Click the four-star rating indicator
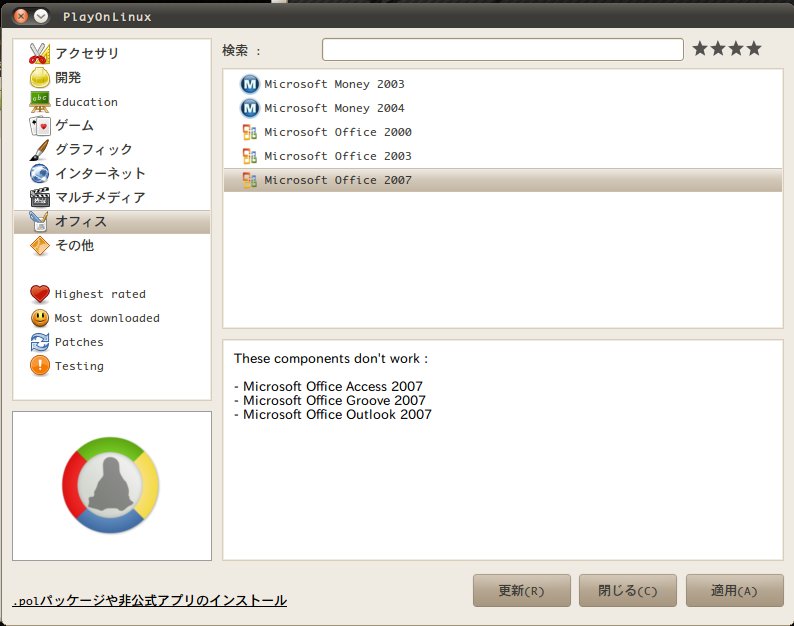The height and width of the screenshot is (626, 794). pyautogui.click(x=727, y=49)
